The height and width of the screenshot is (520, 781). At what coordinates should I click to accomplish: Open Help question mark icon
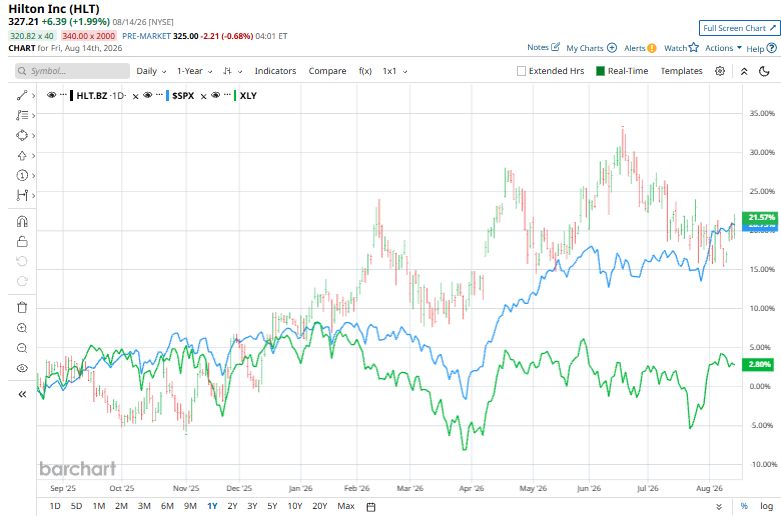pos(772,48)
